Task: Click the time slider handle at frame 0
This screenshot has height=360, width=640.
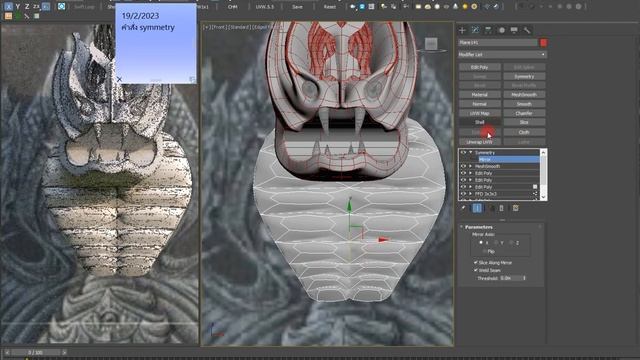Action: pyautogui.click(x=35, y=352)
